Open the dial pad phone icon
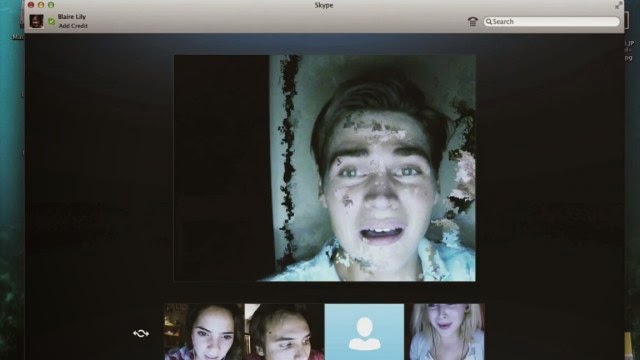Screen dimensions: 640x360 click(x=472, y=21)
